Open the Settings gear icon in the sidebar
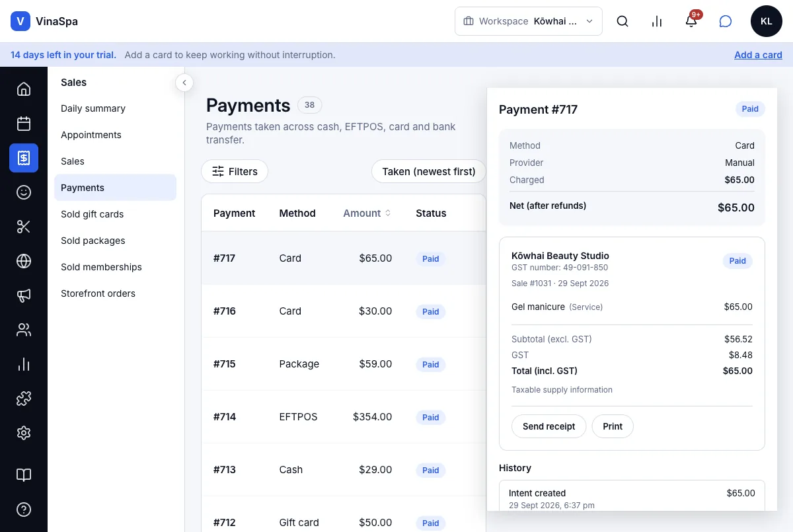The height and width of the screenshot is (532, 793). tap(24, 433)
